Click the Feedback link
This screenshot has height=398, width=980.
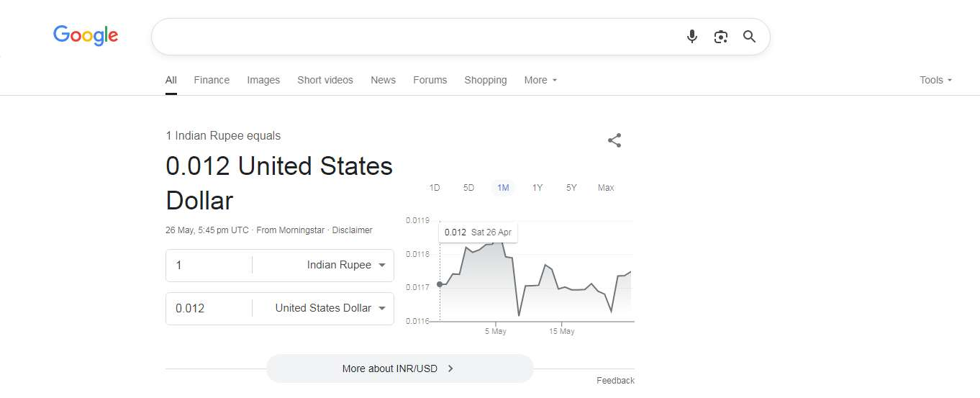615,381
